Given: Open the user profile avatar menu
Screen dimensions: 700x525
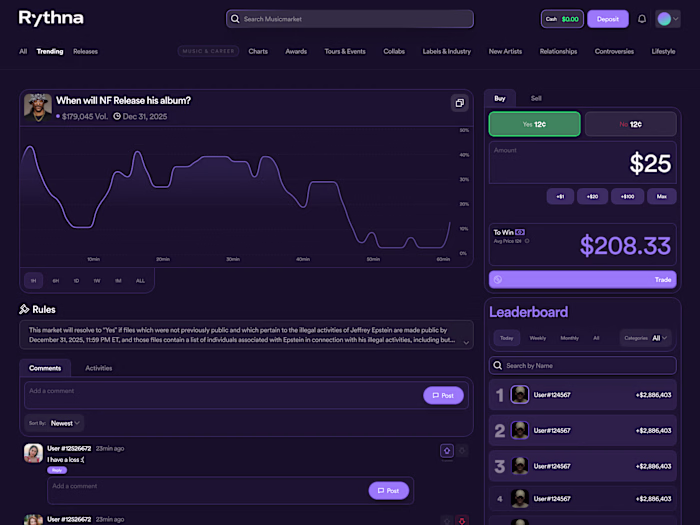Looking at the screenshot, I should coord(668,19).
